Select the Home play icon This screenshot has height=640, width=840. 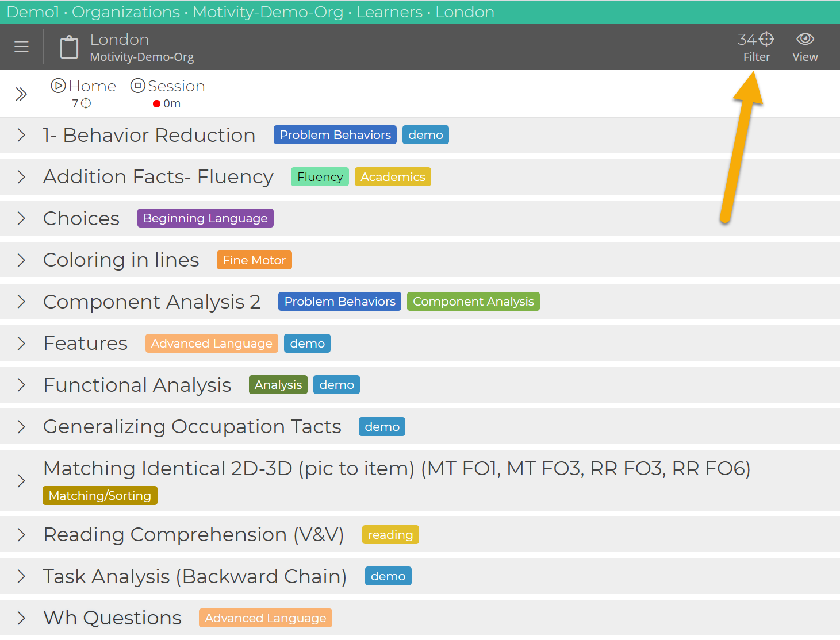(x=58, y=86)
